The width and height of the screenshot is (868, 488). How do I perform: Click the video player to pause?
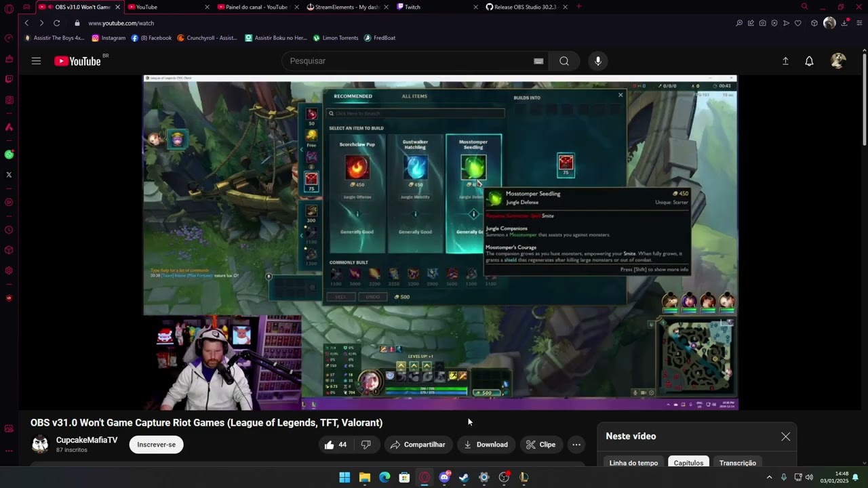(440, 243)
